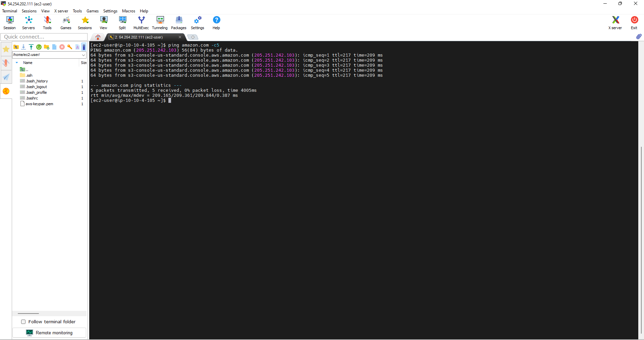Screen dimensions: 644x340
Task: Open the Settings gears toolbar icon
Action: [198, 23]
